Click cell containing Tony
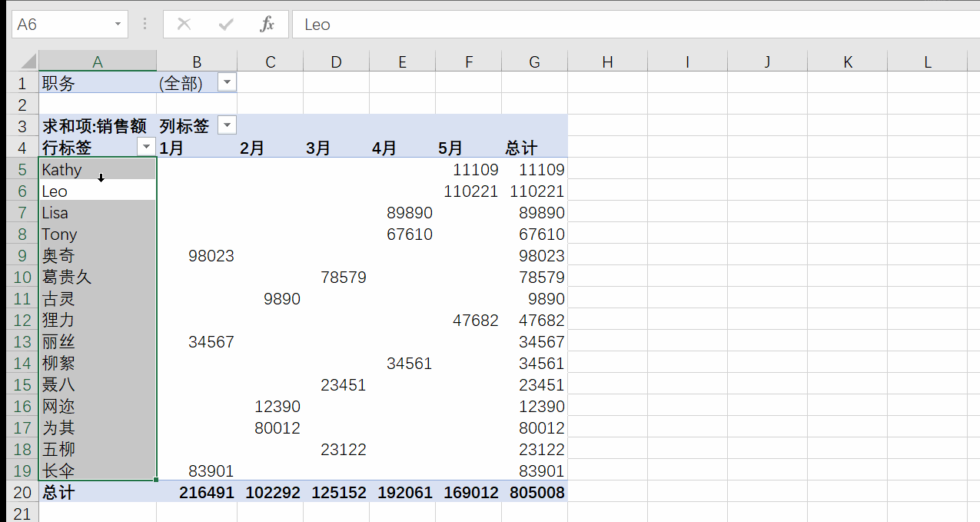This screenshot has height=522, width=980. tap(98, 234)
